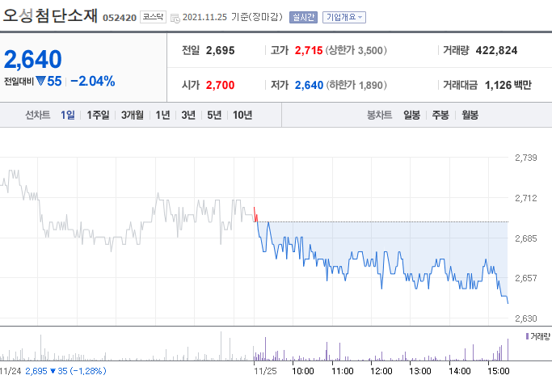Open the 기업개요 dropdown
The image size is (552, 392).
point(344,17)
